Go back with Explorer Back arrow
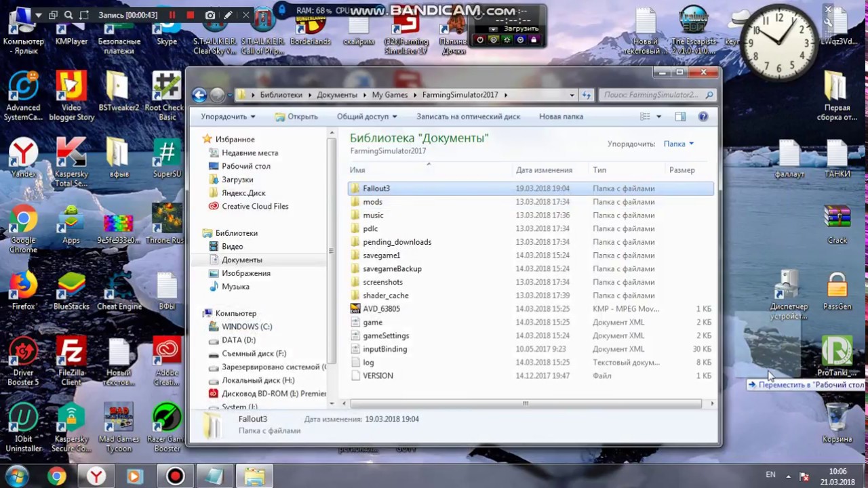Viewport: 868px width, 488px height. tap(199, 95)
